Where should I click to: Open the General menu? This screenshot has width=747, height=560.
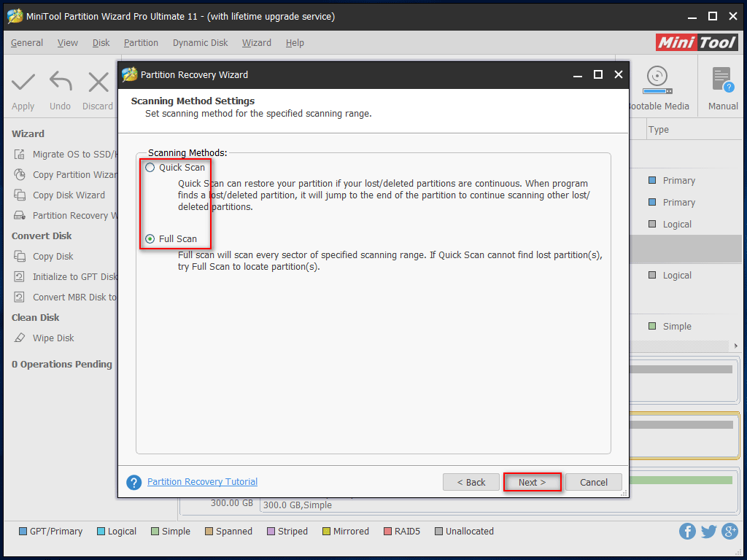(x=27, y=43)
